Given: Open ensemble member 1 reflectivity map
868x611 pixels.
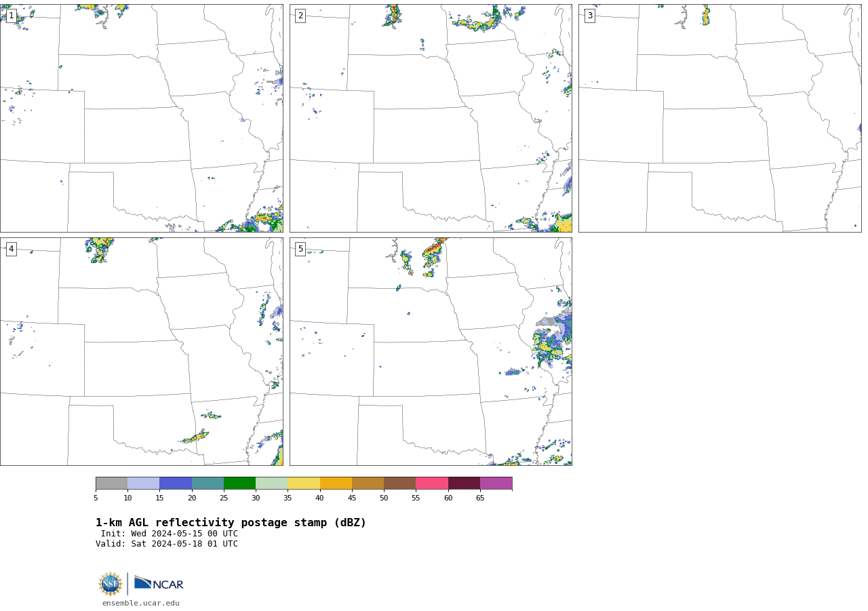Looking at the screenshot, I should 141,118.
